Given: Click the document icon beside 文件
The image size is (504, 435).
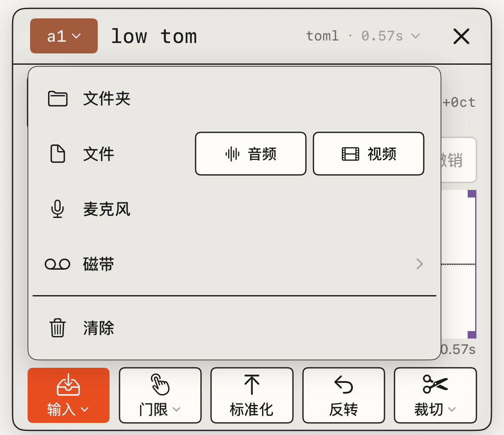Looking at the screenshot, I should click(58, 154).
